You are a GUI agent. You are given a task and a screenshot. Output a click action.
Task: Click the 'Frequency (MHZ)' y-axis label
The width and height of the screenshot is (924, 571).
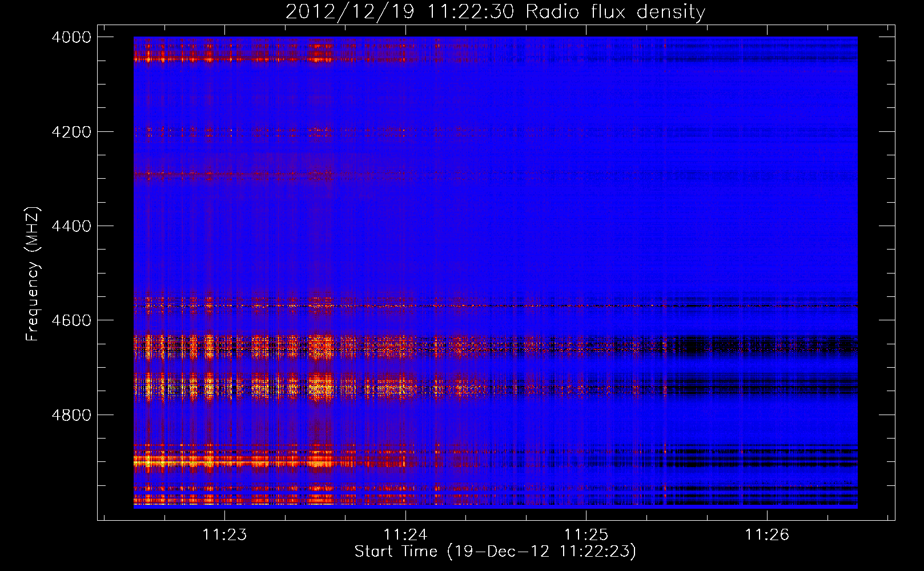33,275
